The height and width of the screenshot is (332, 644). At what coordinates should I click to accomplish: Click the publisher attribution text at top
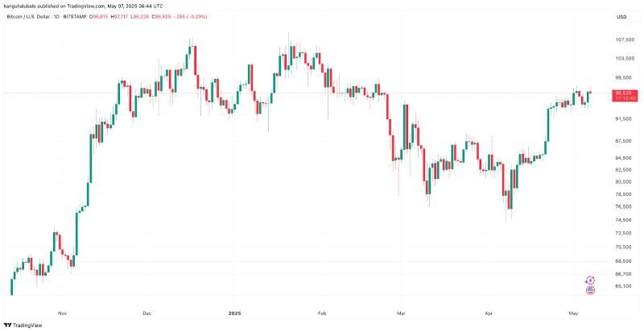point(84,6)
